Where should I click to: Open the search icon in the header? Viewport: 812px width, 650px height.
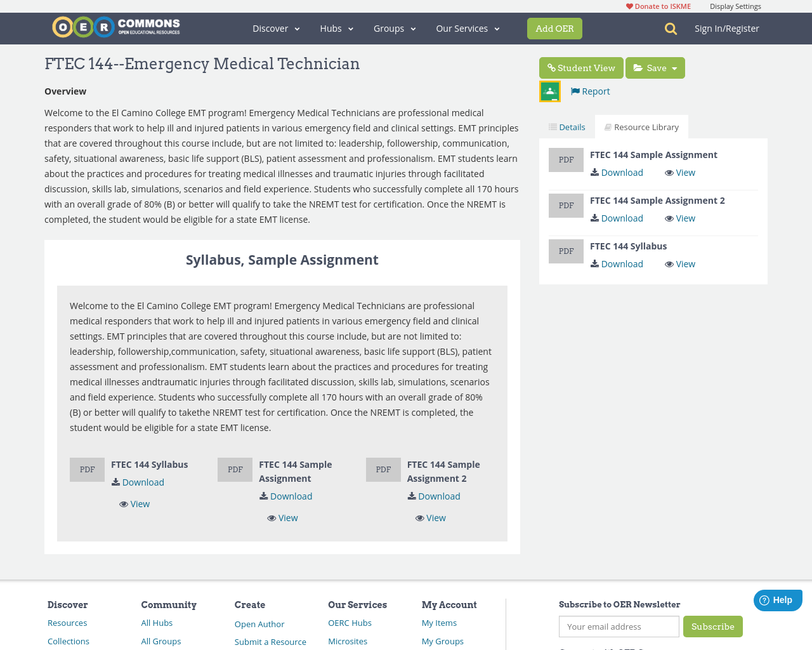coord(669,28)
